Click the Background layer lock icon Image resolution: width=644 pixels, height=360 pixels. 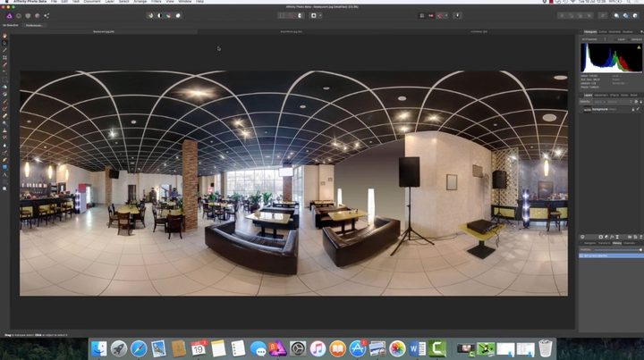[633, 110]
